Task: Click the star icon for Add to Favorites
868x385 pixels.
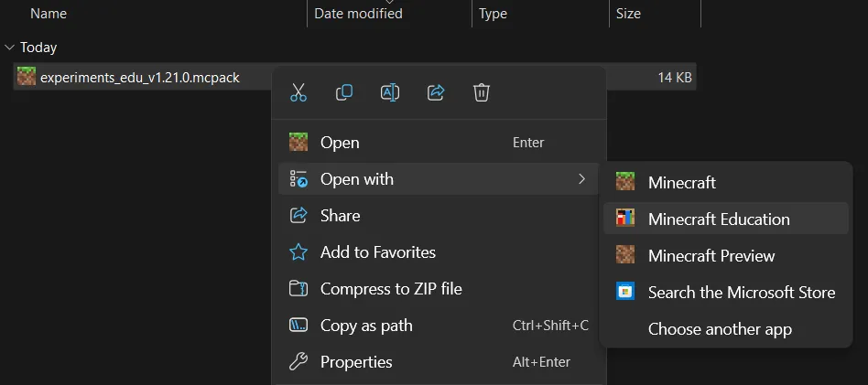Action: (x=298, y=252)
